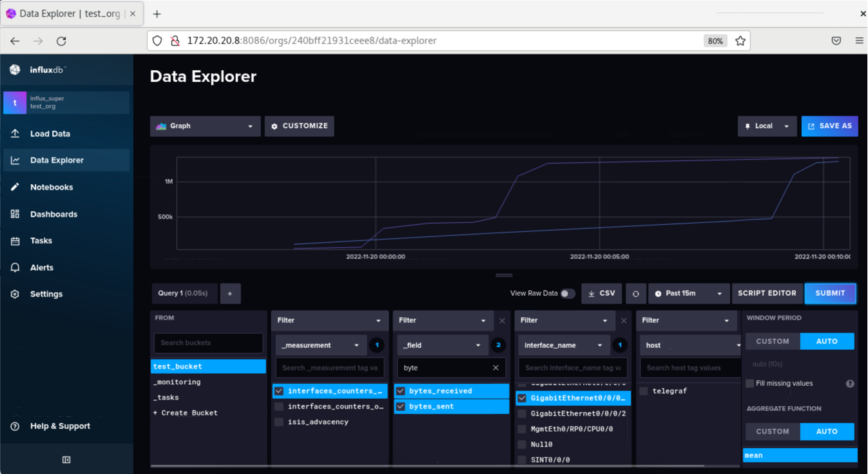Check MgmtEth0/RP0/CPU0/0 interface

click(522, 429)
